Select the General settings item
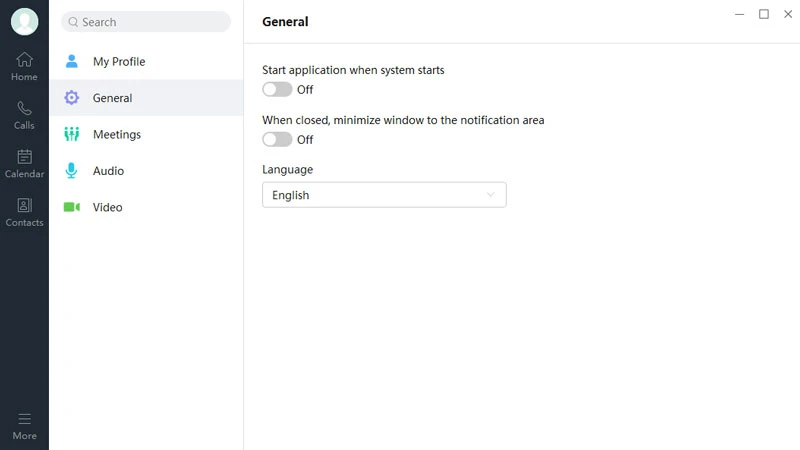The width and height of the screenshot is (800, 450). click(112, 98)
